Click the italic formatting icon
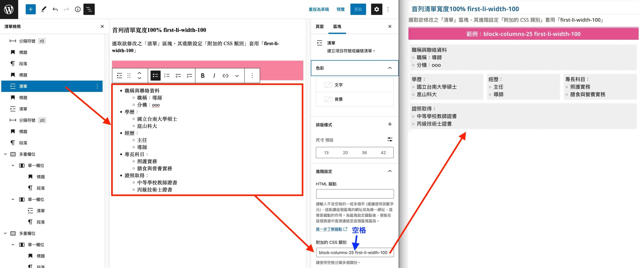The height and width of the screenshot is (268, 644). pyautogui.click(x=214, y=76)
